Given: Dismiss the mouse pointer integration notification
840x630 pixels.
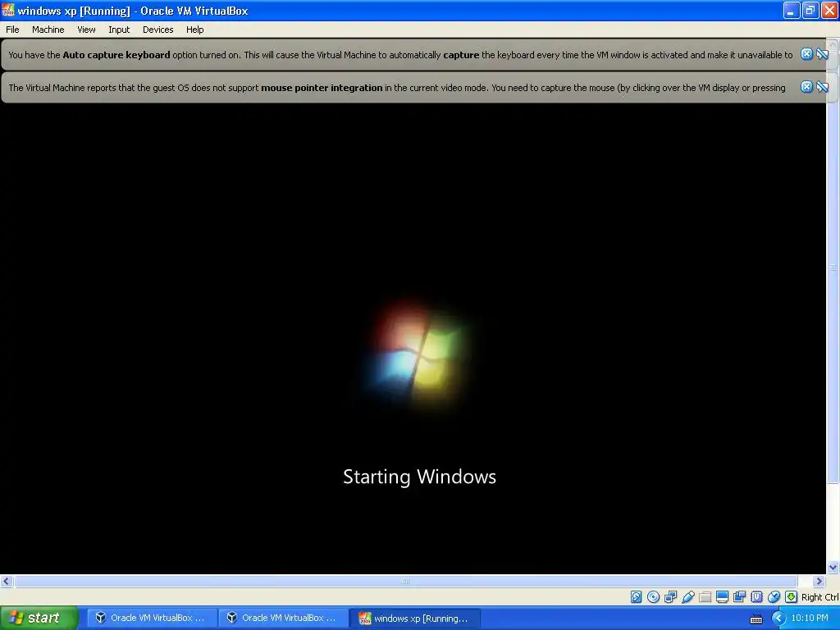Looking at the screenshot, I should tap(806, 87).
